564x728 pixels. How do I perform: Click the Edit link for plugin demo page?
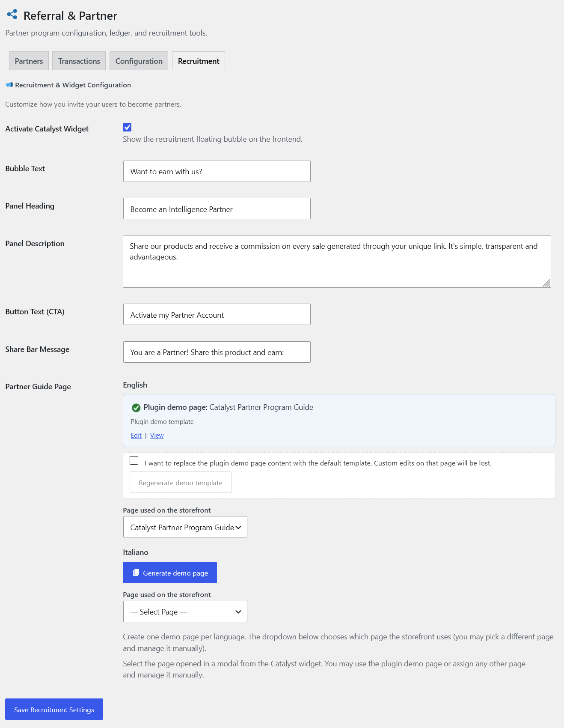136,436
